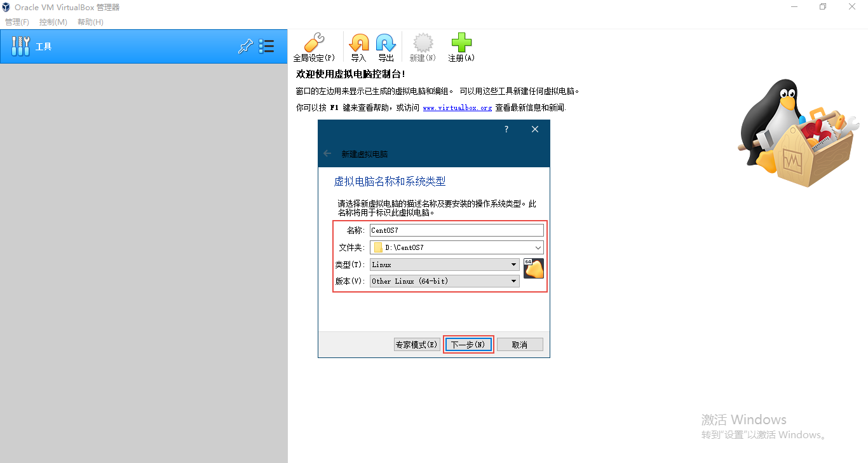This screenshot has height=463, width=868.
Task: Click the Tux toolbox welcome image
Action: [x=799, y=134]
